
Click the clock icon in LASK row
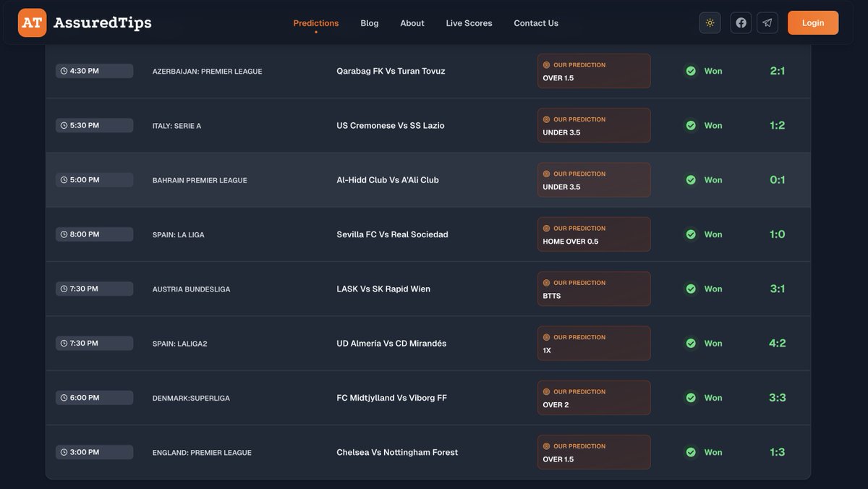(64, 289)
